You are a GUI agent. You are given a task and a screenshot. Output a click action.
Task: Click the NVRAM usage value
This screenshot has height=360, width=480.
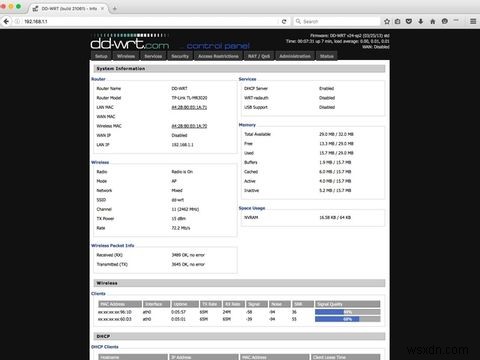click(x=335, y=217)
